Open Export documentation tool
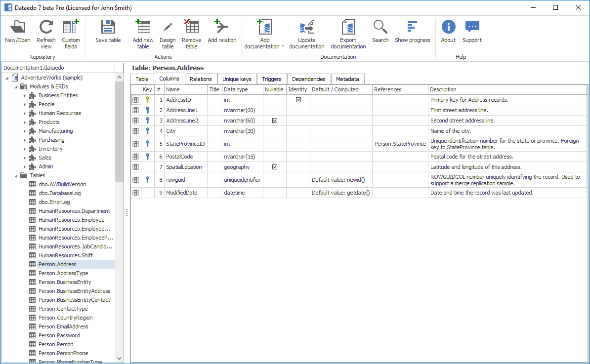590x364 pixels. [348, 32]
